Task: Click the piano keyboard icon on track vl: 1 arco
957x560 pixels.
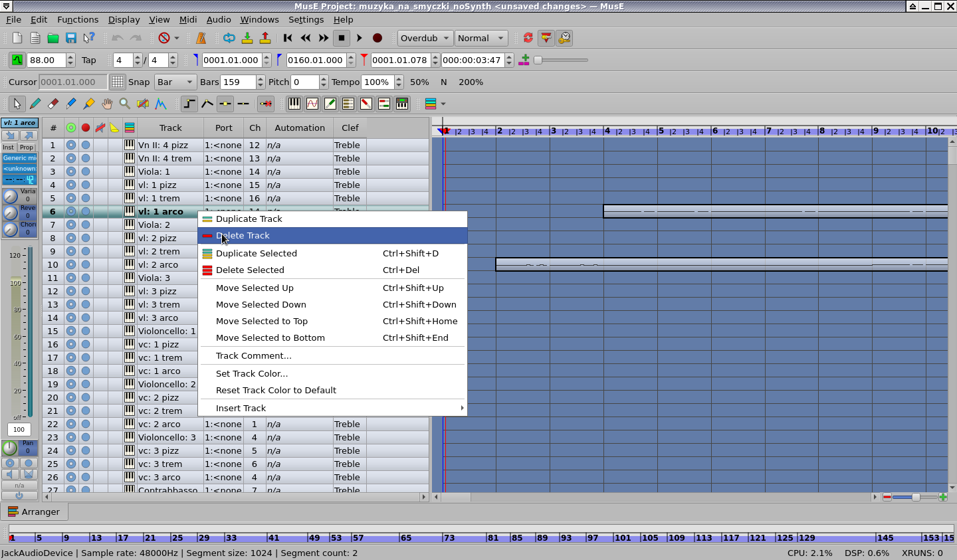Action: point(129,211)
